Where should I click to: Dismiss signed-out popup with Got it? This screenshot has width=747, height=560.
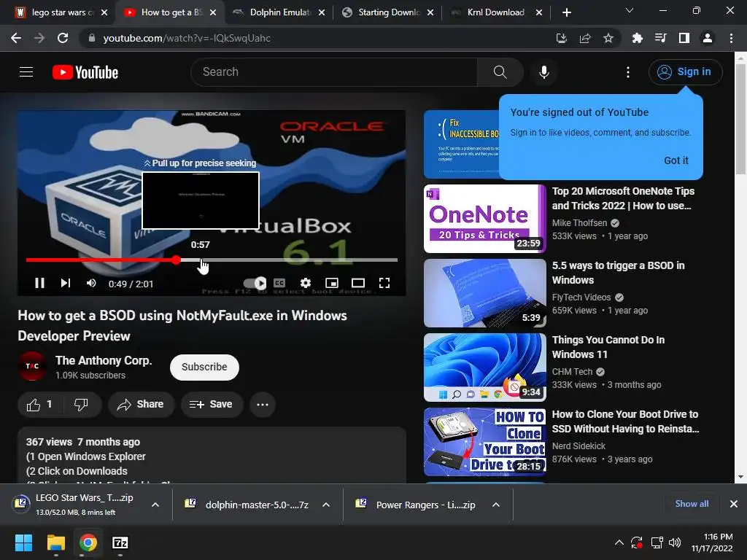click(x=676, y=160)
